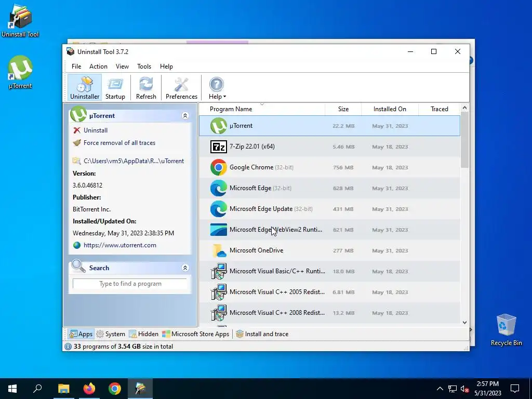Click the muted volume tray icon
This screenshot has height=399, width=532.
click(x=465, y=389)
